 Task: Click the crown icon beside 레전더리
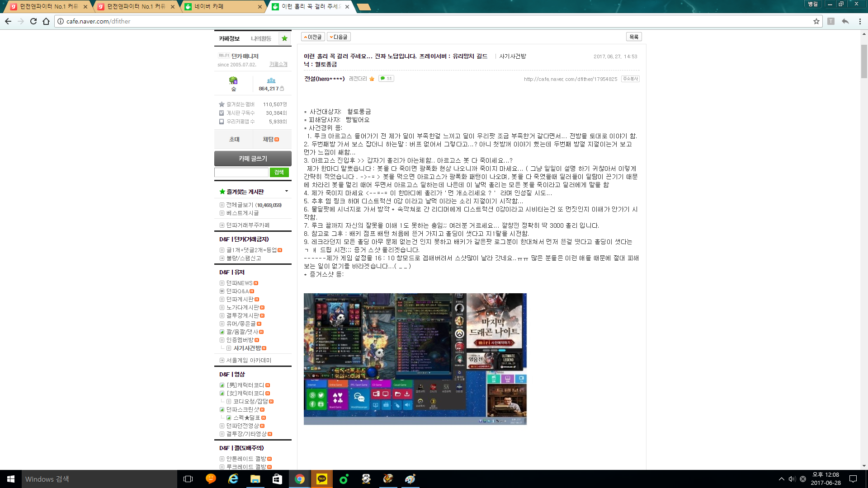(x=372, y=79)
